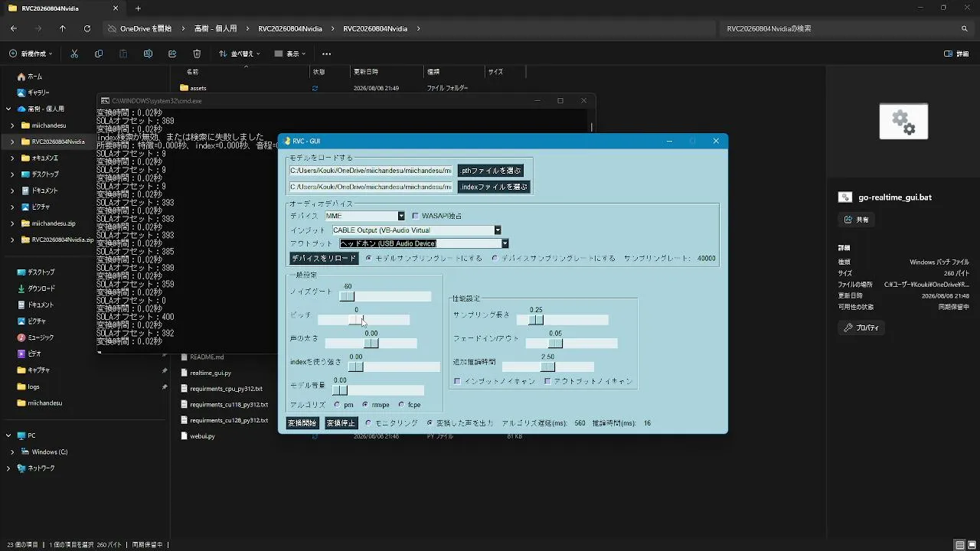Enable output noise cancel (アウトプットノイキャン) checkbox
The width and height of the screenshot is (980, 551).
click(x=547, y=381)
